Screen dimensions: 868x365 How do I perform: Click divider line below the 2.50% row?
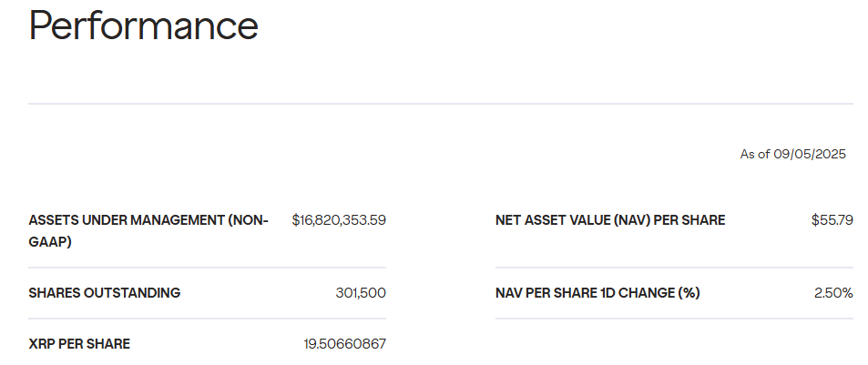click(x=674, y=319)
